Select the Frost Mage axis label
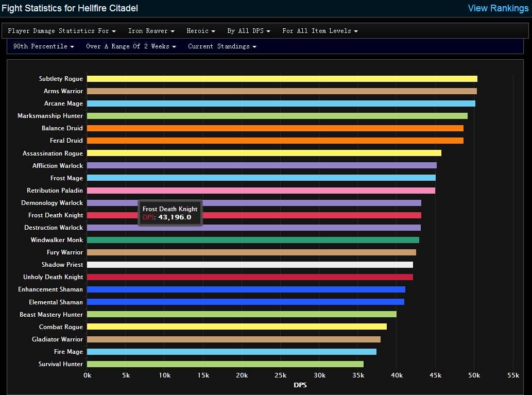This screenshot has height=395, width=532. pos(66,178)
